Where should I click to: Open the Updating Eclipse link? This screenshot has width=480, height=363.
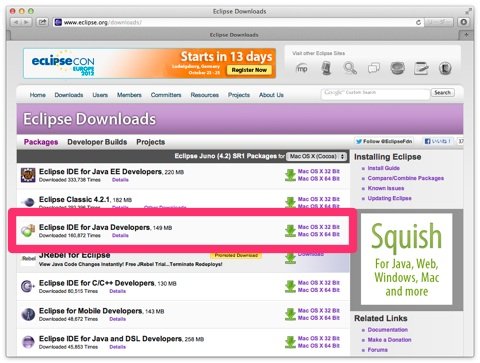pos(389,198)
